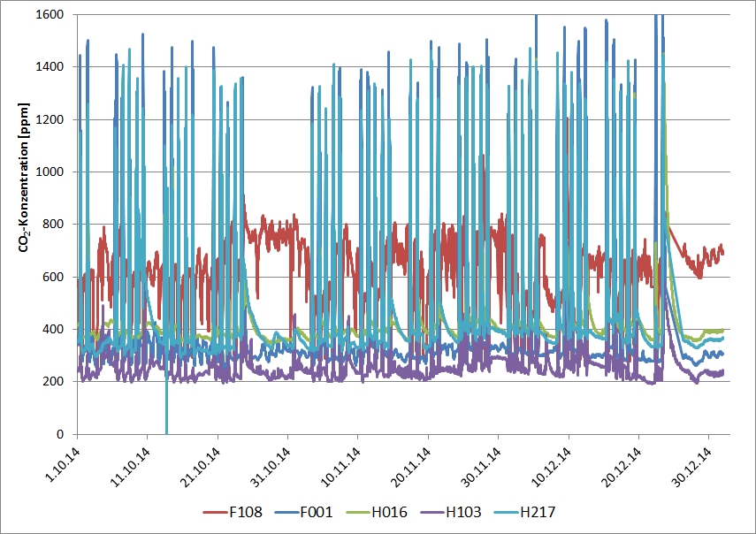Click the 20.11.14 date label

tap(411, 467)
